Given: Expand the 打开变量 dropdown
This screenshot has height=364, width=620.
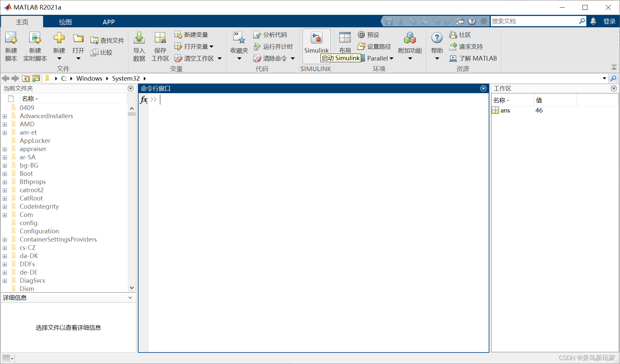Looking at the screenshot, I should (211, 46).
